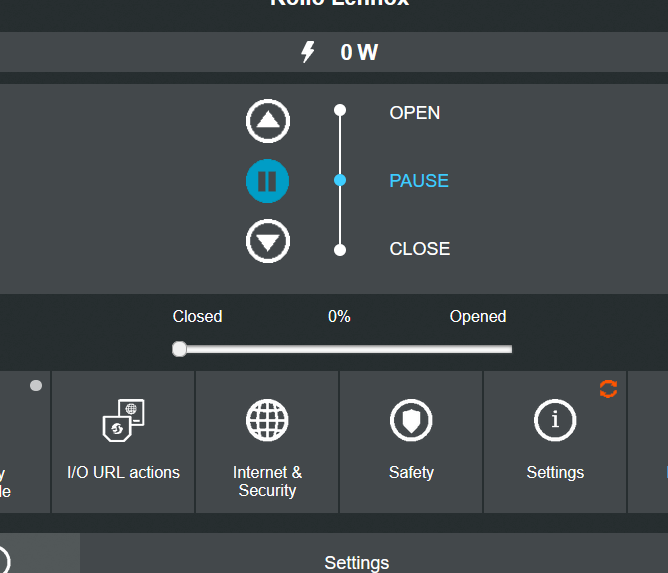Click the Internet & Security tile label
Screen dimensions: 668x573
(267, 481)
